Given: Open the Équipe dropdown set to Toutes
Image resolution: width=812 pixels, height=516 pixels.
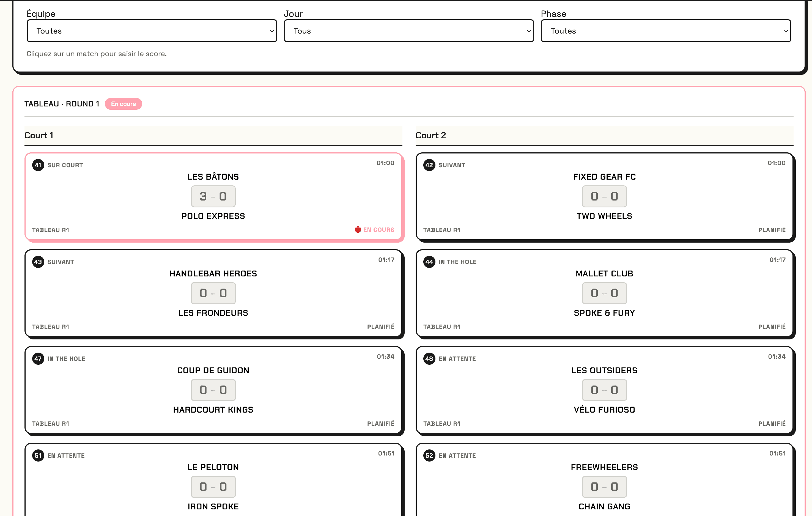Looking at the screenshot, I should 151,31.
